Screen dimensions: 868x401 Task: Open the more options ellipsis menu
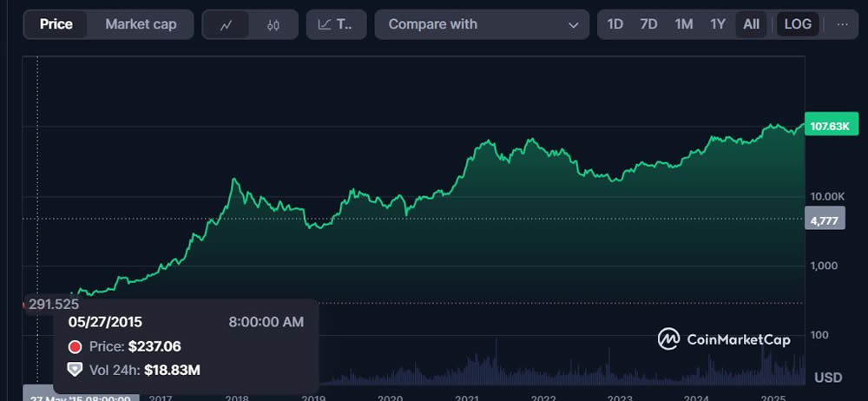click(842, 24)
